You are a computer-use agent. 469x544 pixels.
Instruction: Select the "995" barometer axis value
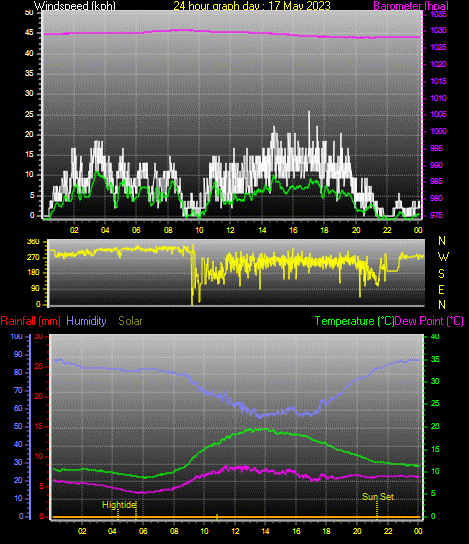[x=436, y=148]
